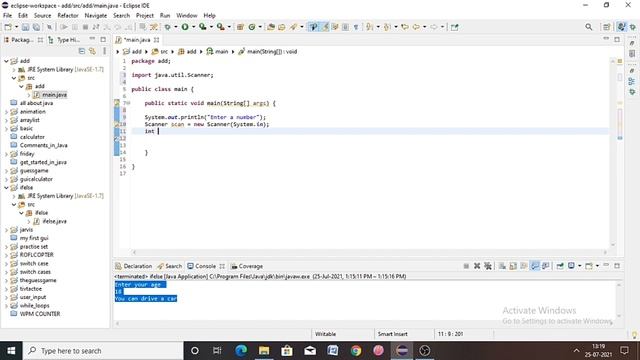The width and height of the screenshot is (640, 360).
Task: Click the Run External Tools toolbar icon
Action: 220,27
